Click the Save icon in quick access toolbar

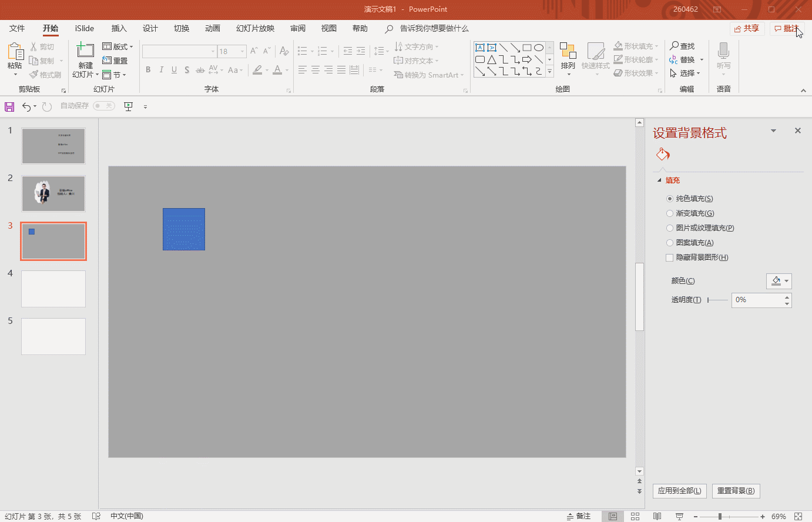9,106
